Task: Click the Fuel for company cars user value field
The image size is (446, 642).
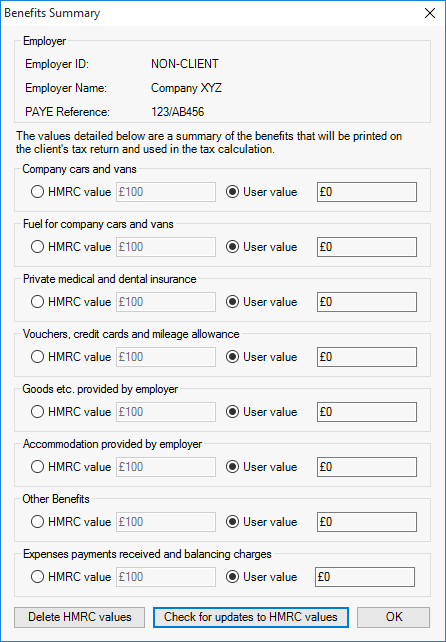Action: (367, 247)
